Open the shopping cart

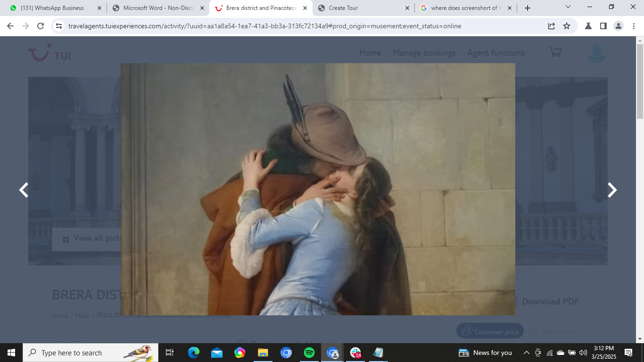point(555,52)
